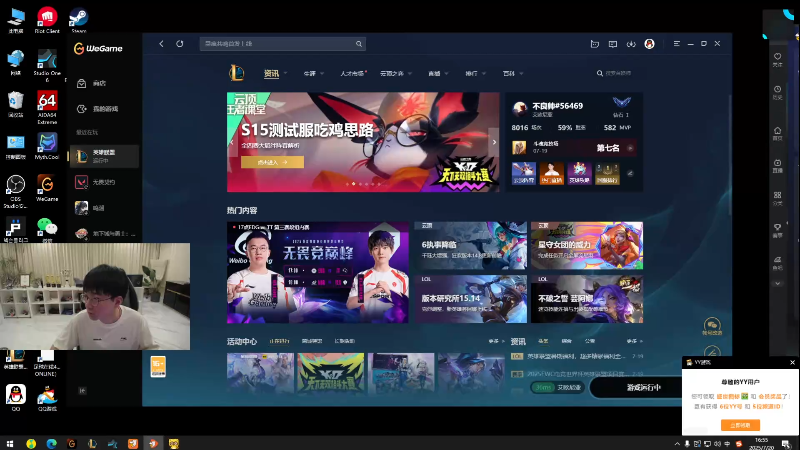Edit profile shortcuts with the pencil icon
800x450 pixels.
click(630, 173)
